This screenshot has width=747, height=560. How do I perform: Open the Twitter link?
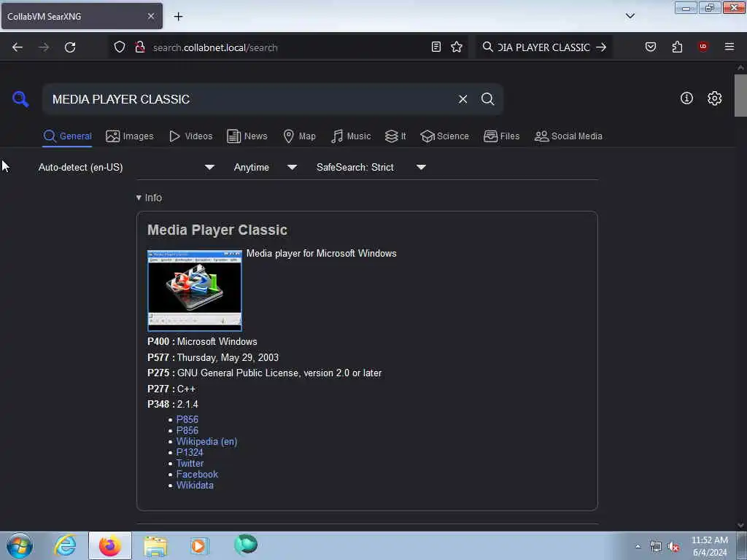(x=190, y=463)
